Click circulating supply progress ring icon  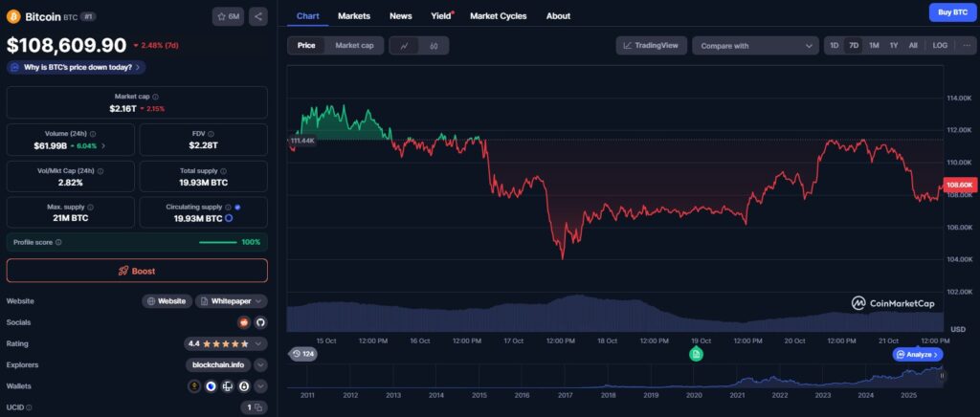coord(229,218)
